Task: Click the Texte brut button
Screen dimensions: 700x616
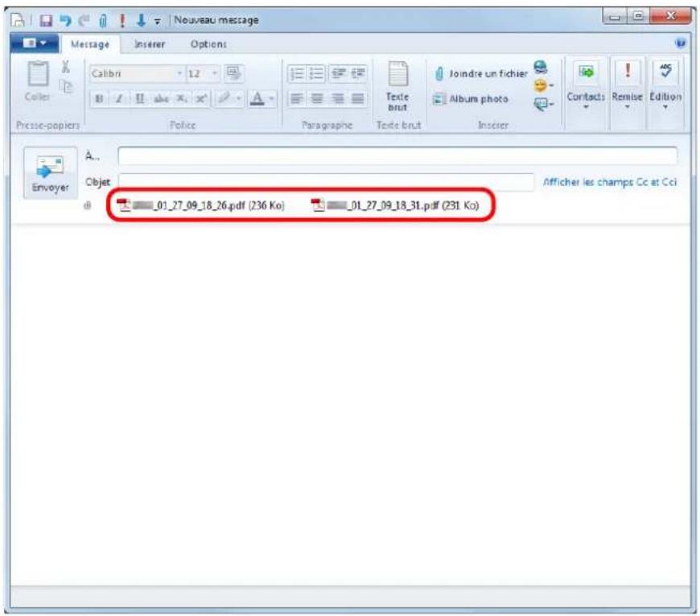Action: click(397, 87)
